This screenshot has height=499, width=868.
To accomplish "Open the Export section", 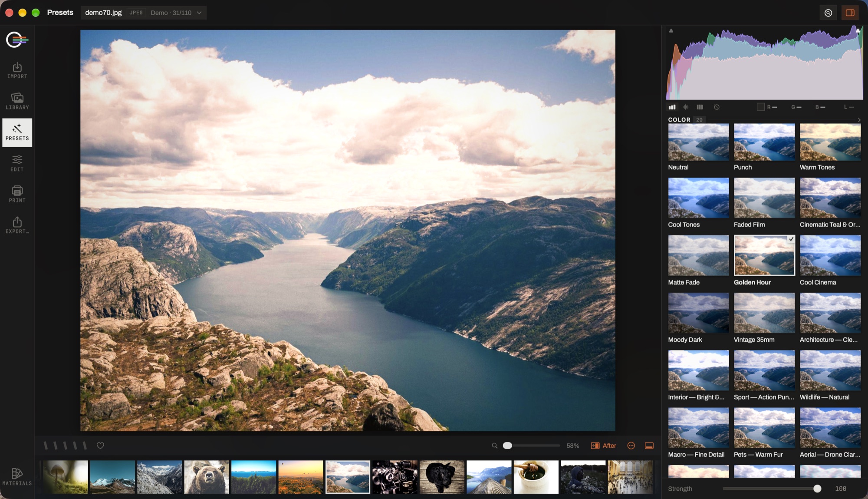I will (x=17, y=225).
